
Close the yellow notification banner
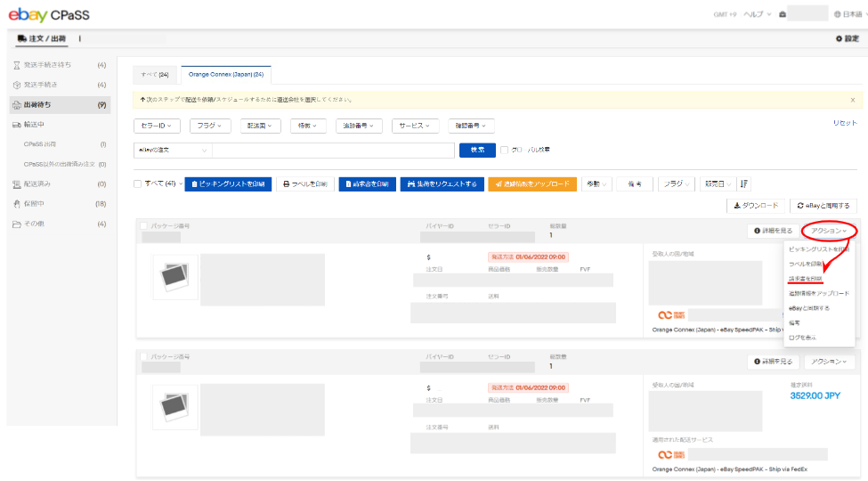[x=852, y=100]
